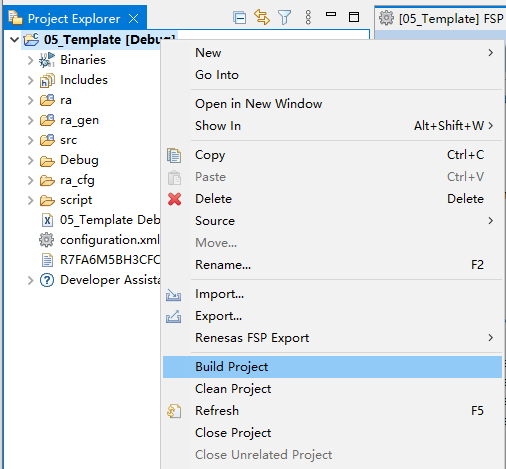Expand the Binaries node
The width and height of the screenshot is (506, 469).
click(30, 60)
